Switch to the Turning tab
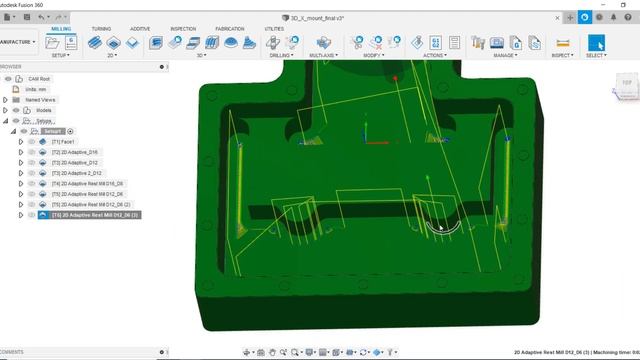The image size is (640, 360). (x=101, y=29)
